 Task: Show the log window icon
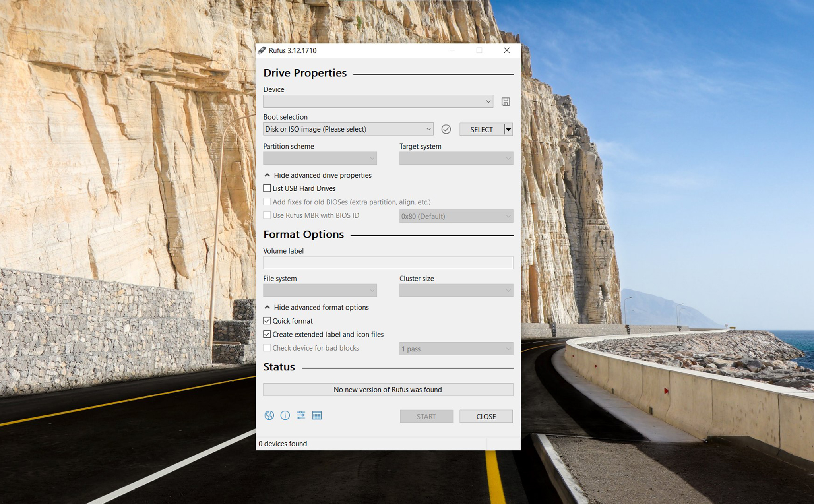click(317, 415)
